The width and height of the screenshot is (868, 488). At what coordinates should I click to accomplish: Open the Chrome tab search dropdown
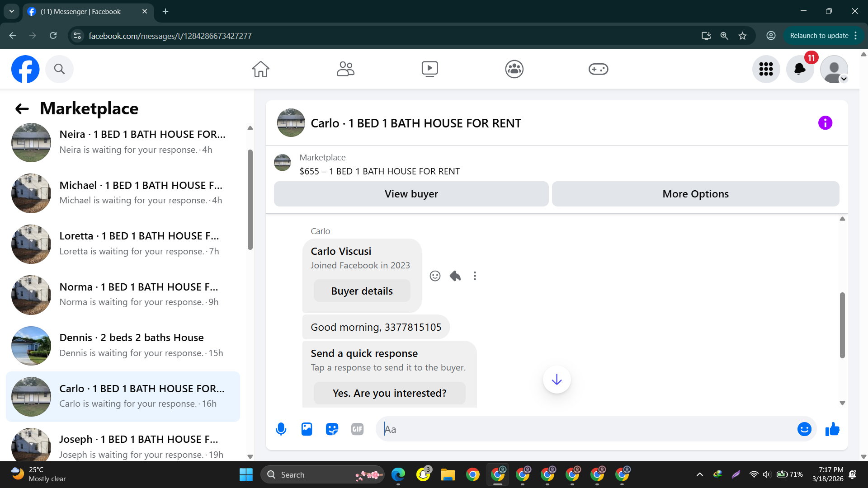tap(12, 11)
